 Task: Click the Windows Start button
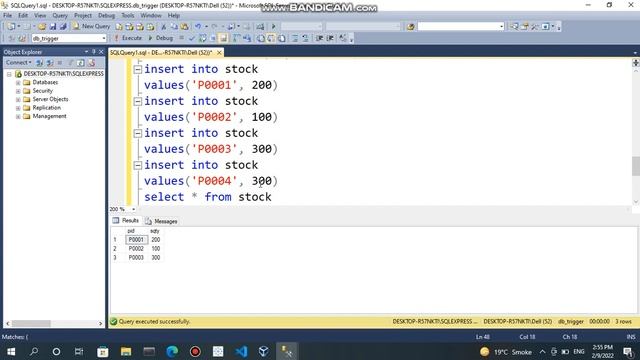(11, 351)
